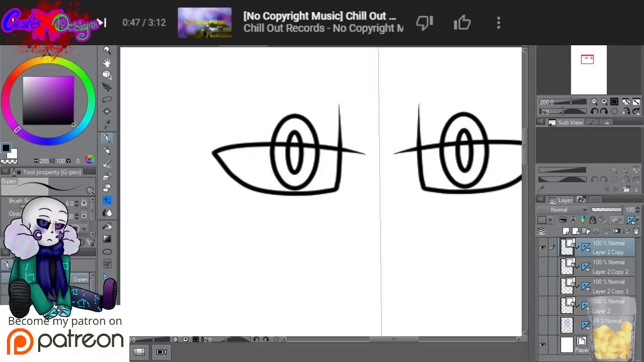The image size is (644, 362).
Task: Flip canvas horizontally in Navigator
Action: coord(626,112)
